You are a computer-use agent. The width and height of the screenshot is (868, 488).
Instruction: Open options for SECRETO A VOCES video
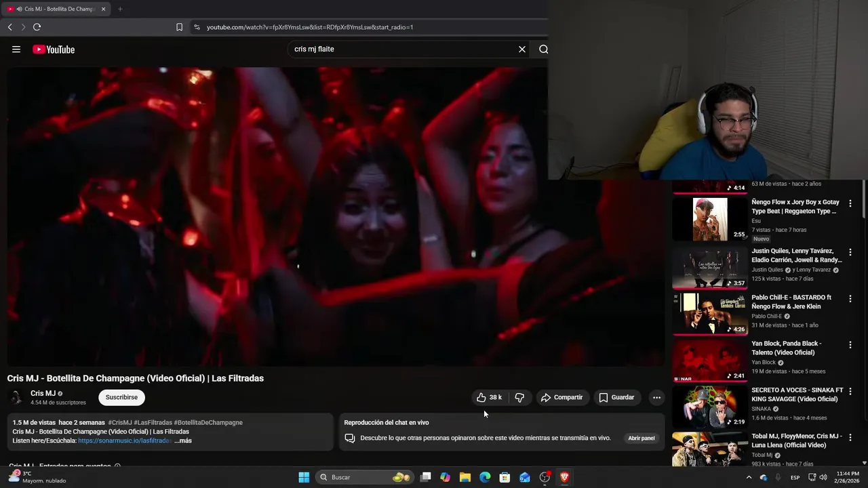(x=850, y=392)
